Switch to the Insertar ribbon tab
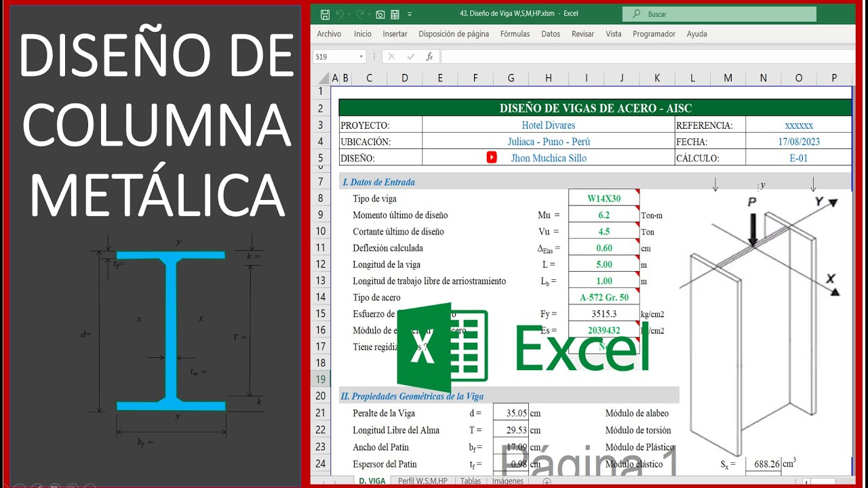Image resolution: width=868 pixels, height=488 pixels. point(395,34)
